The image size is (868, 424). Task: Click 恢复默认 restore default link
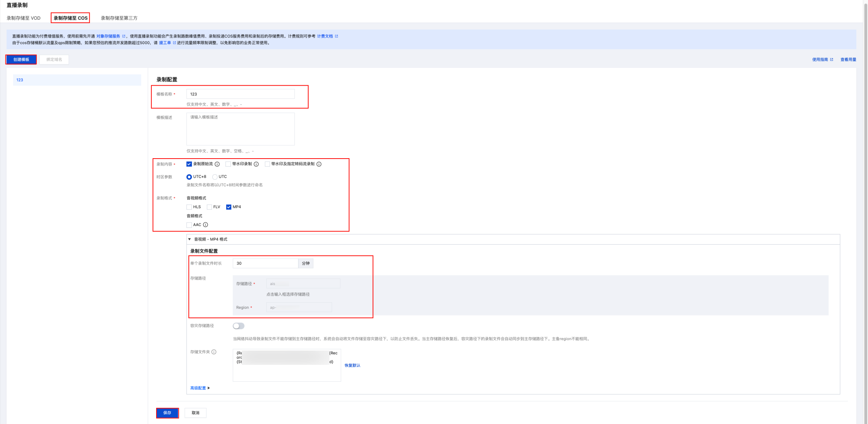coord(352,365)
